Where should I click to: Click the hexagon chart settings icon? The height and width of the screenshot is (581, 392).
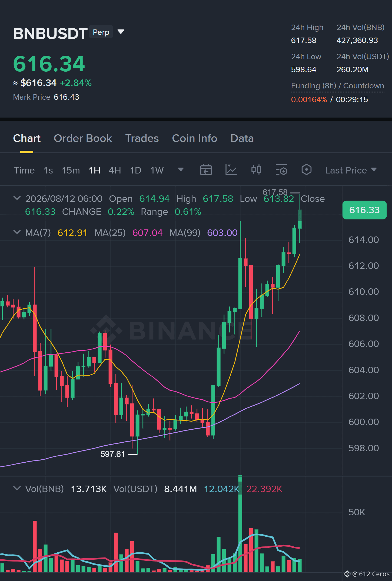[x=306, y=170]
